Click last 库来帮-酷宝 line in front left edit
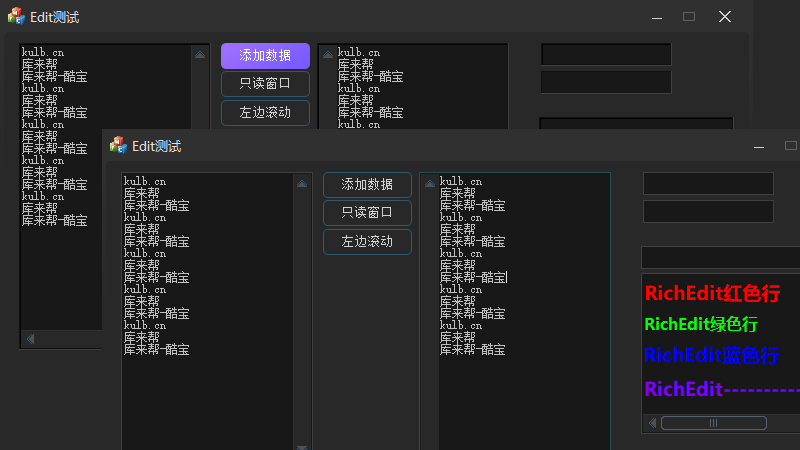The image size is (800, 450). tap(157, 349)
